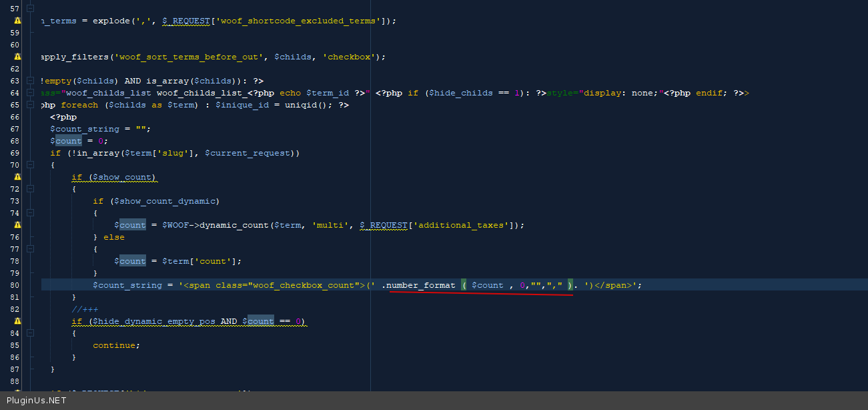Collapse the fold on the woof_childs_list line 64
This screenshot has height=410, width=868.
pyautogui.click(x=30, y=93)
